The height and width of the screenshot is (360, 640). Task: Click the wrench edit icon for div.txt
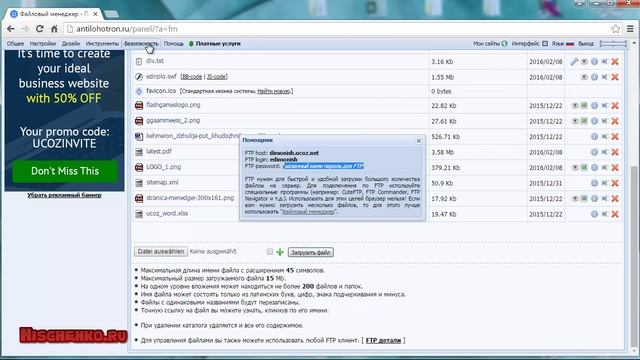tap(574, 62)
